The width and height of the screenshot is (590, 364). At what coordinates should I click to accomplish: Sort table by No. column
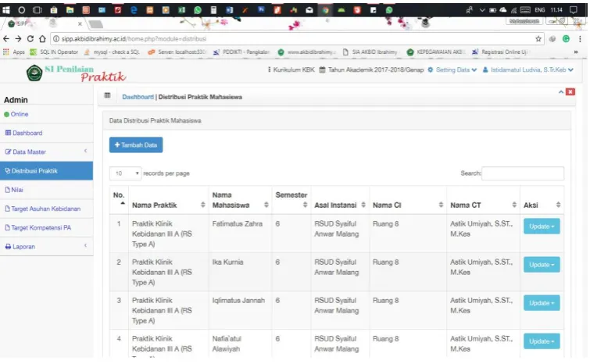(x=119, y=200)
